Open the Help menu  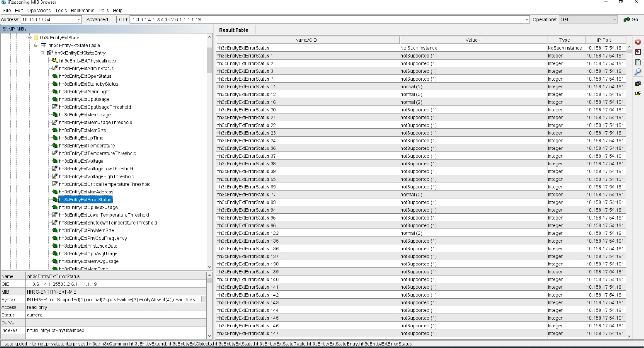tap(118, 11)
